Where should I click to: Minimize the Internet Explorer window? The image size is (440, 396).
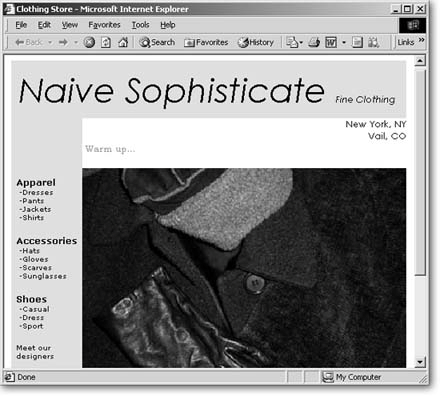click(x=395, y=9)
